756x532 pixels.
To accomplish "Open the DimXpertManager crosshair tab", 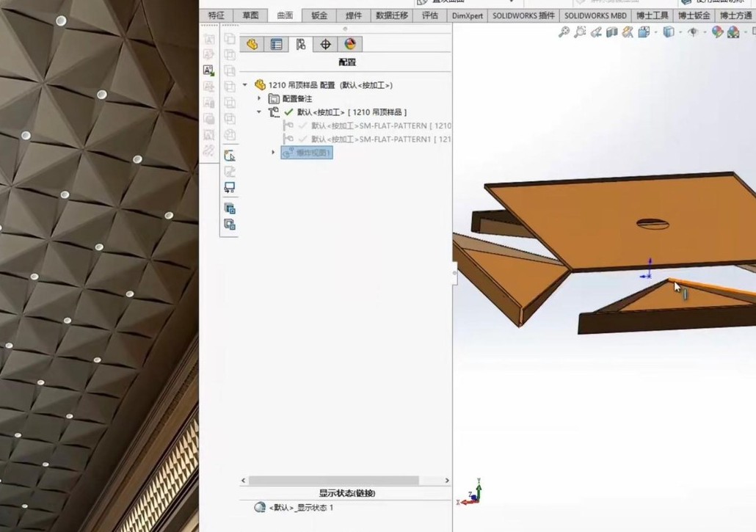I will click(x=325, y=44).
